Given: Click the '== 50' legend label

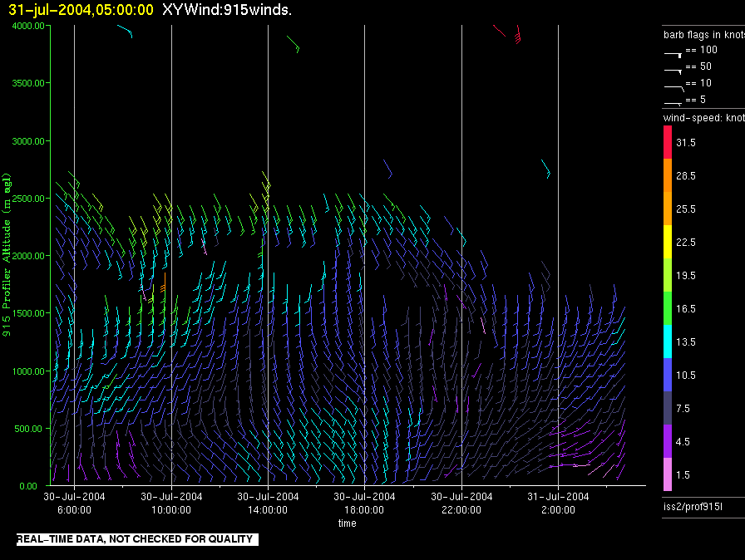Looking at the screenshot, I should [698, 66].
